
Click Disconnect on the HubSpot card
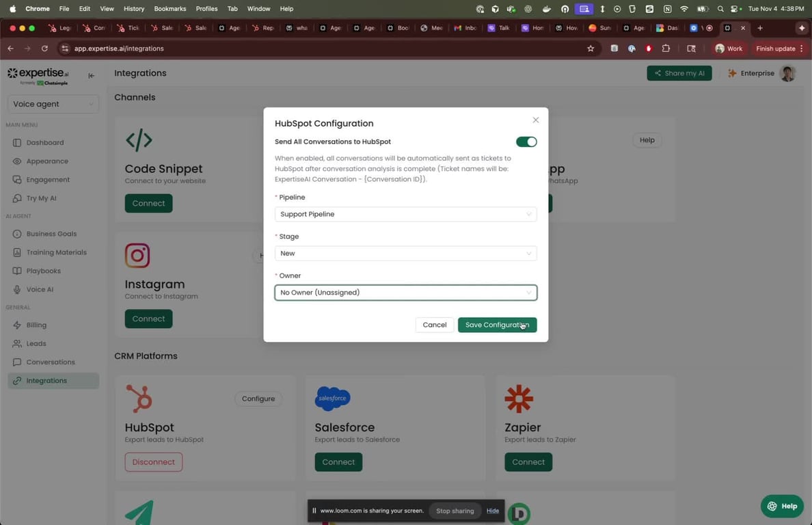153,462
